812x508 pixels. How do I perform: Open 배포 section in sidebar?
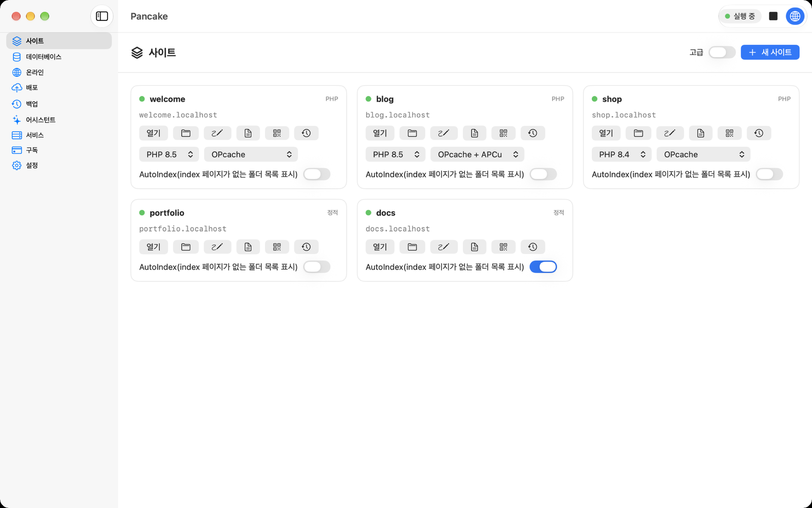pos(59,88)
